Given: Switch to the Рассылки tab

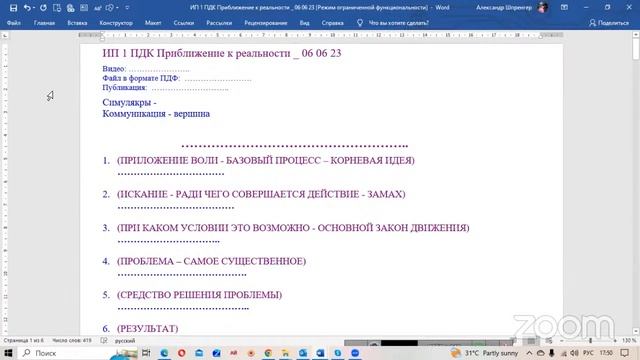Looking at the screenshot, I should [219, 23].
